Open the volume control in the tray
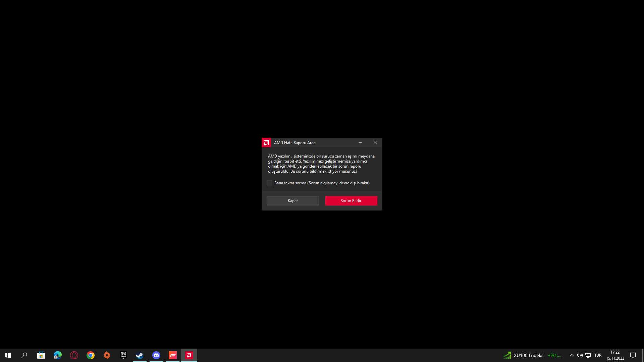Viewport: 644px width, 362px height. pos(580,355)
